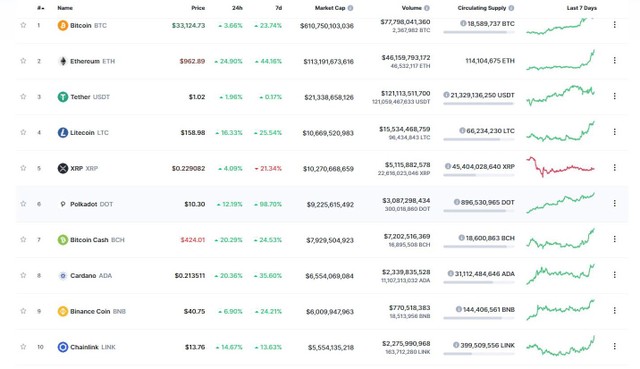The height and width of the screenshot is (369, 640).
Task: Star Binance Coin to add to watchlist
Action: (23, 311)
